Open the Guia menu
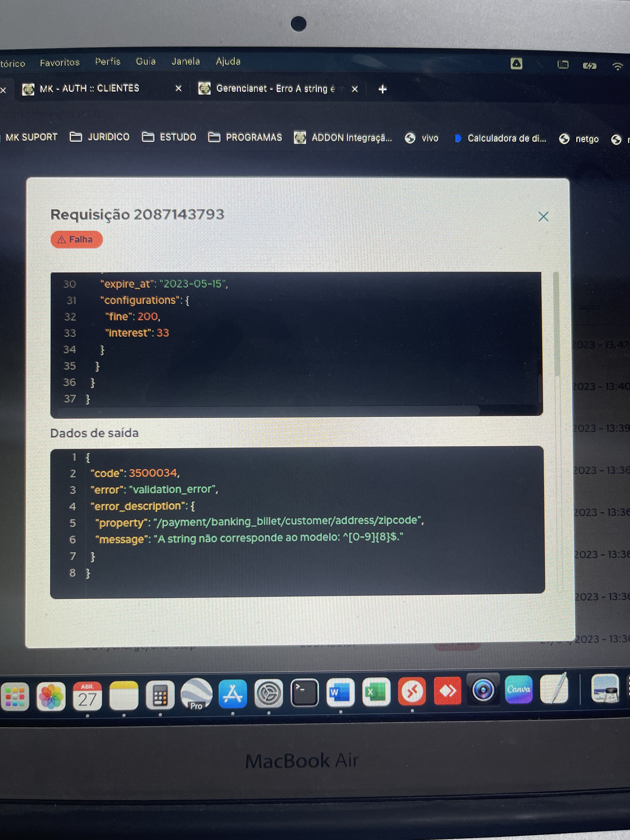The width and height of the screenshot is (630, 840). (x=146, y=61)
